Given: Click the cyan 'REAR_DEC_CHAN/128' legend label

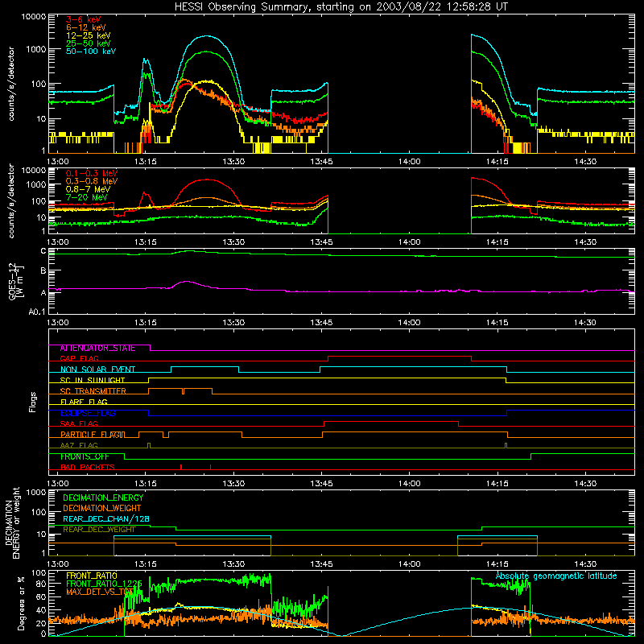Looking at the screenshot, I should pos(106,519).
